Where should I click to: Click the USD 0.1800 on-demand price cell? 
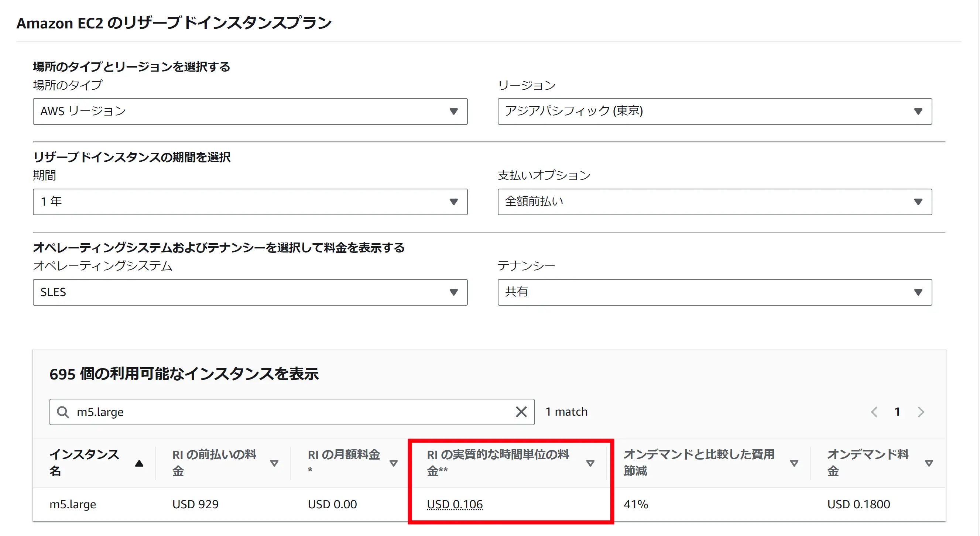[859, 504]
